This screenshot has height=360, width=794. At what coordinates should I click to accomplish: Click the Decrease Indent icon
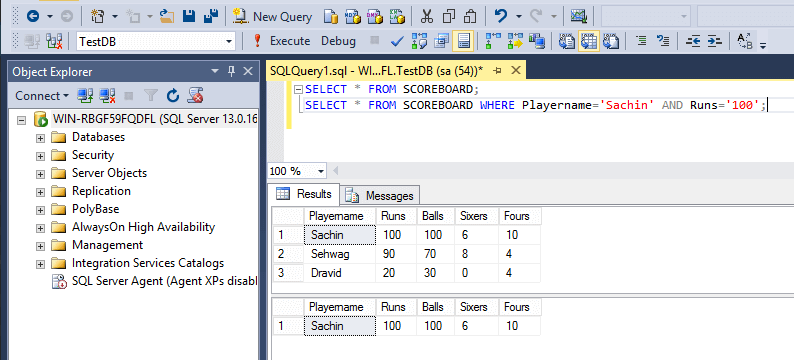coord(693,41)
